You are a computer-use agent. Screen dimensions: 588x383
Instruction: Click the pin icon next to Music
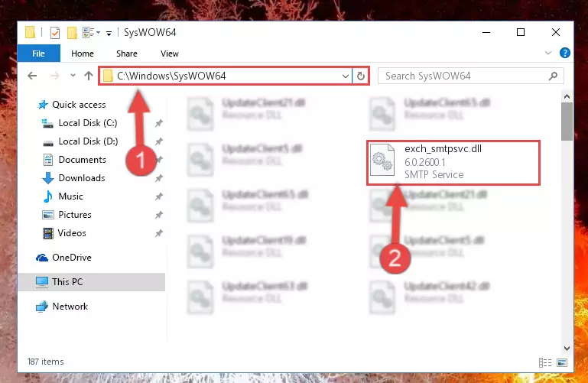click(x=159, y=196)
